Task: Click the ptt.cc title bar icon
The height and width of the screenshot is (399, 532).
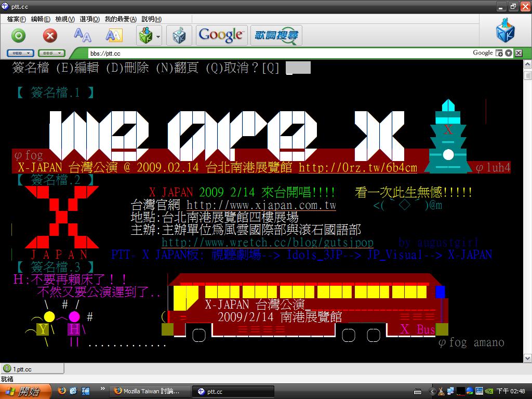Action: coord(5,6)
